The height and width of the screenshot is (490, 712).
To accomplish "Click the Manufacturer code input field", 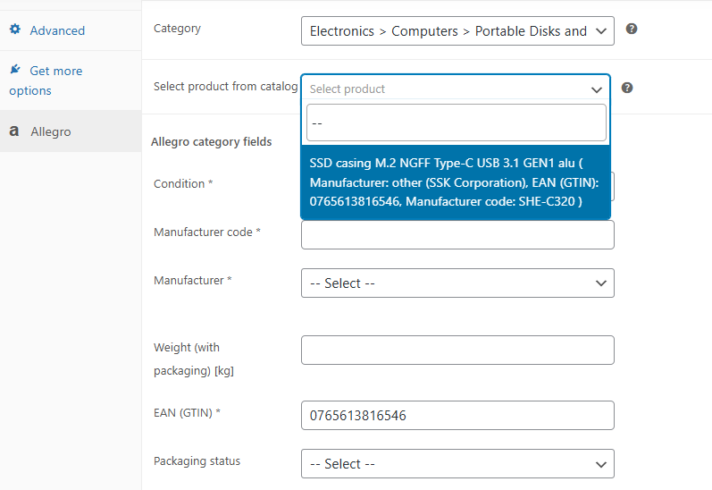I will [457, 235].
